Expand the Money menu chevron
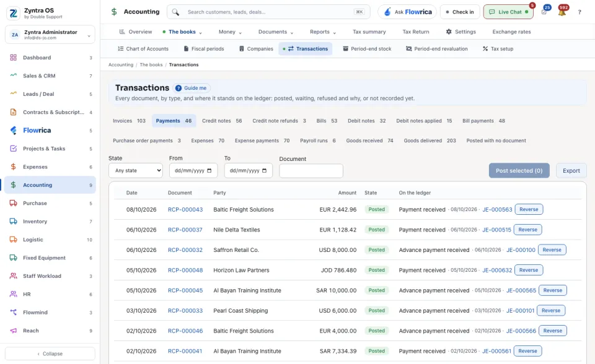The height and width of the screenshot is (364, 595). [240, 33]
